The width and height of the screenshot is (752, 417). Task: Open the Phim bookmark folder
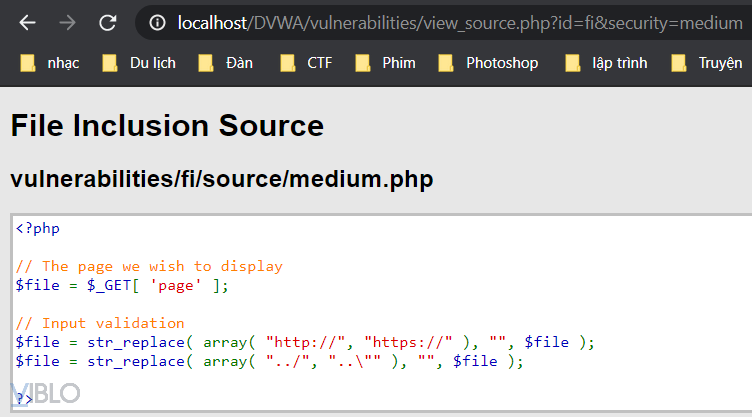pos(385,63)
